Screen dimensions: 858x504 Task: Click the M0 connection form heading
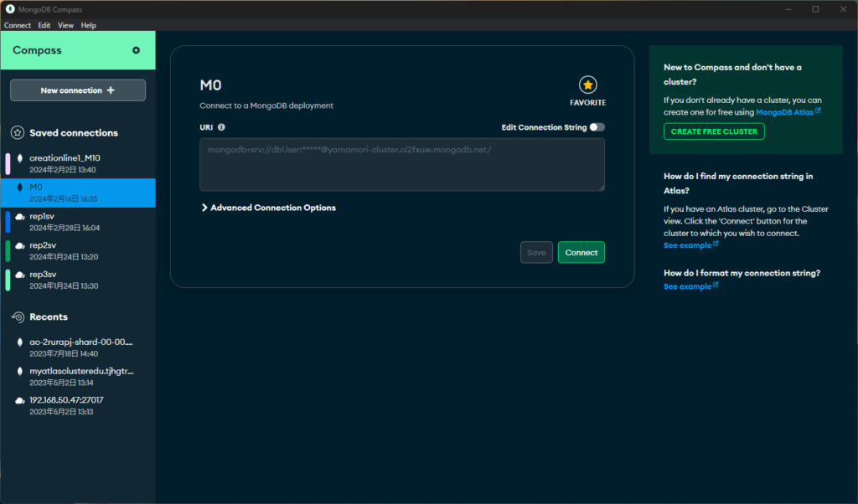click(210, 85)
